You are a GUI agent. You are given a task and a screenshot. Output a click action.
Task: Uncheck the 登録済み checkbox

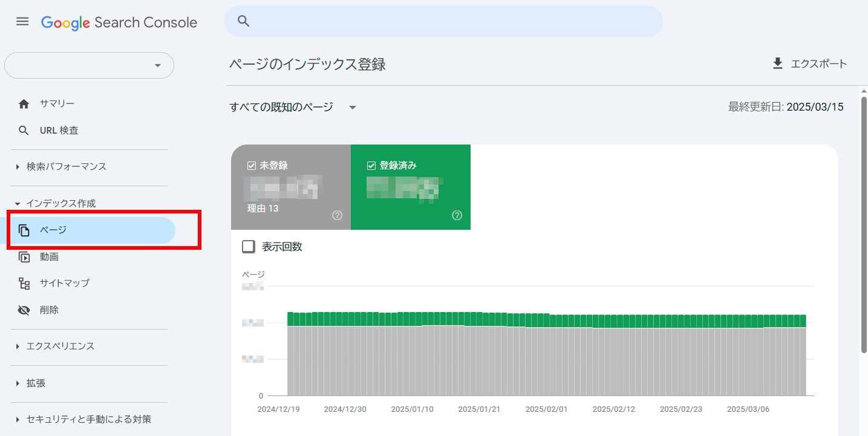click(x=371, y=166)
